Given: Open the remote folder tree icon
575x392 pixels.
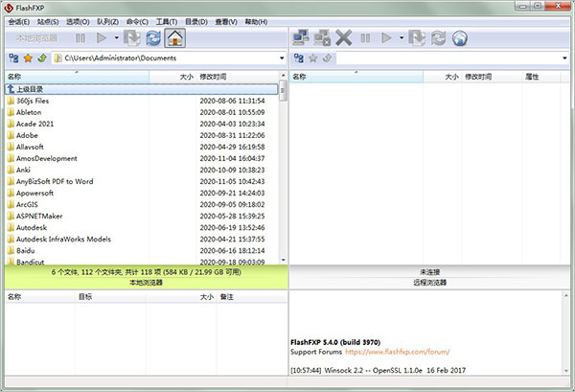Looking at the screenshot, I should tap(299, 58).
